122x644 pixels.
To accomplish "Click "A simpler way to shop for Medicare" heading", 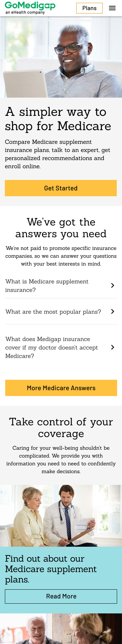I will (x=58, y=119).
